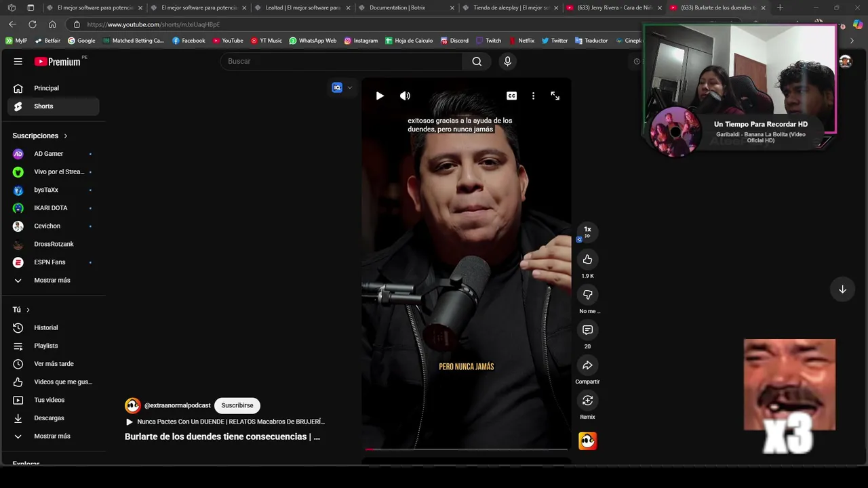The image size is (868, 488).
Task: Click the Short title Burlarte de los duendes
Action: pyautogui.click(x=222, y=436)
